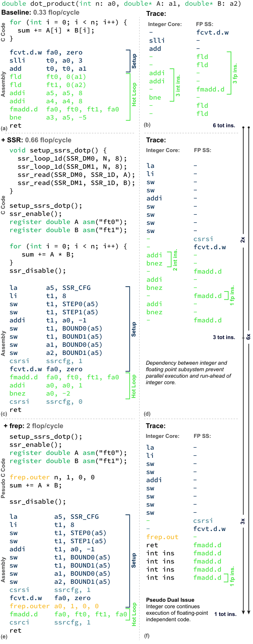Click the 'csrsi ssrcfg, 0' instruction
The height and width of the screenshot is (644, 253).
pos(46,402)
